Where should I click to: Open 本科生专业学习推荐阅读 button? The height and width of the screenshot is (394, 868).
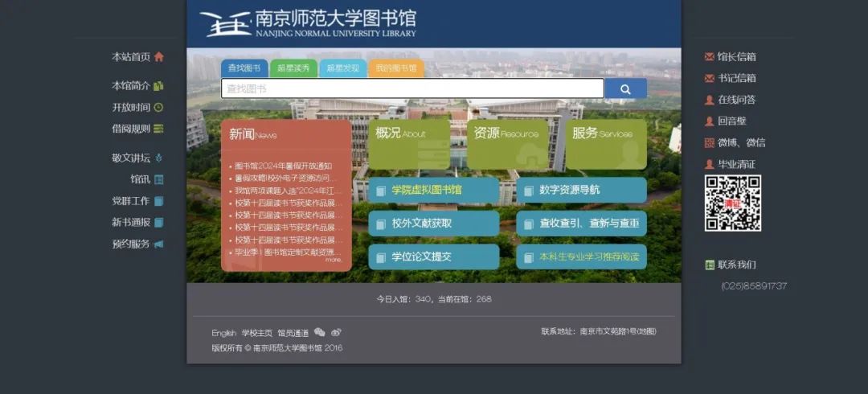(582, 257)
